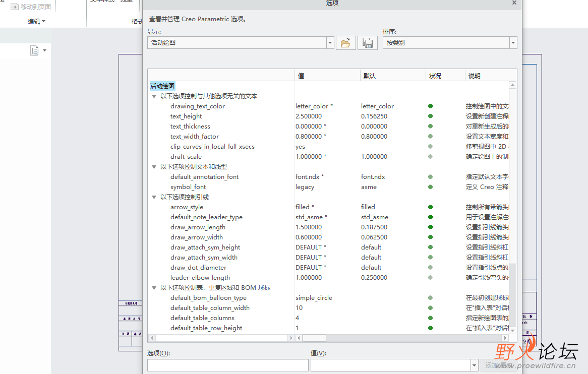Save configuration with floppy disk icon
This screenshot has width=588, height=374.
(x=368, y=43)
